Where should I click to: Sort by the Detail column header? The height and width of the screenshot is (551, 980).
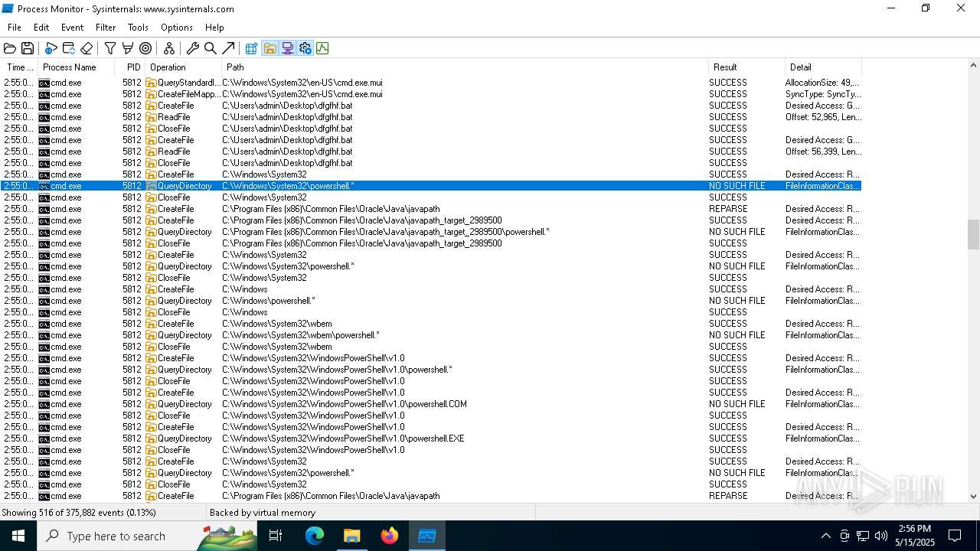[823, 67]
